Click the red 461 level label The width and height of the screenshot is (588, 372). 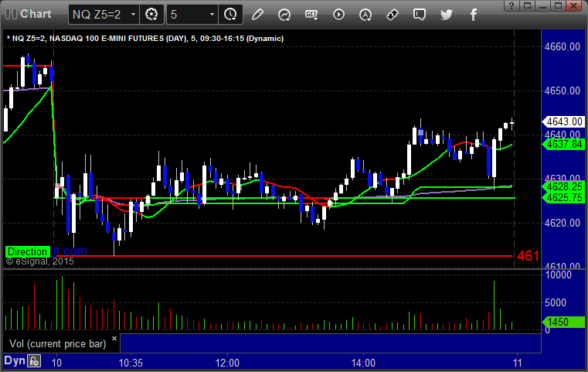[x=528, y=256]
